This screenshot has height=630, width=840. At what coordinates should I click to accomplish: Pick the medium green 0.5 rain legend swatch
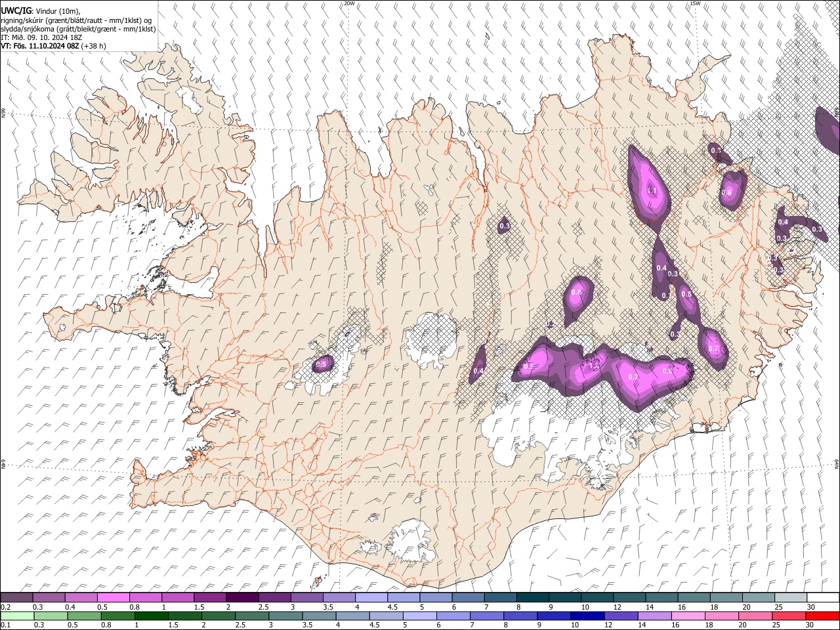pos(84,616)
